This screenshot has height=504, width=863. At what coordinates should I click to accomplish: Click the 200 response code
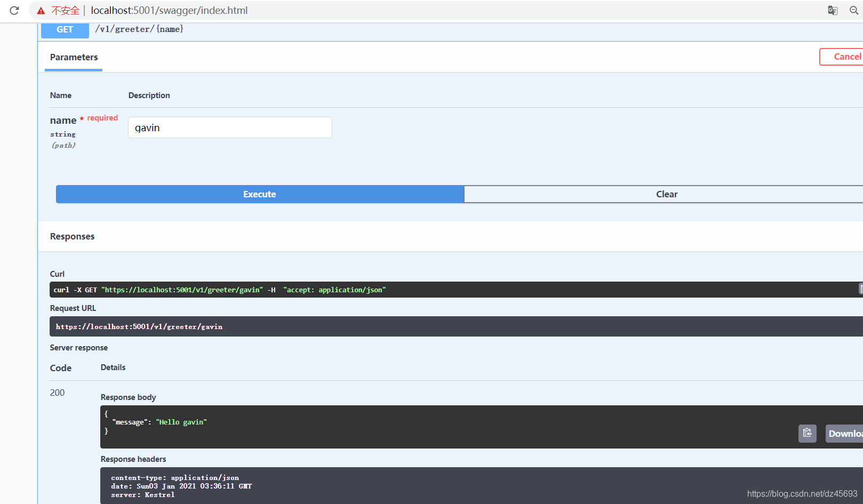coord(57,393)
